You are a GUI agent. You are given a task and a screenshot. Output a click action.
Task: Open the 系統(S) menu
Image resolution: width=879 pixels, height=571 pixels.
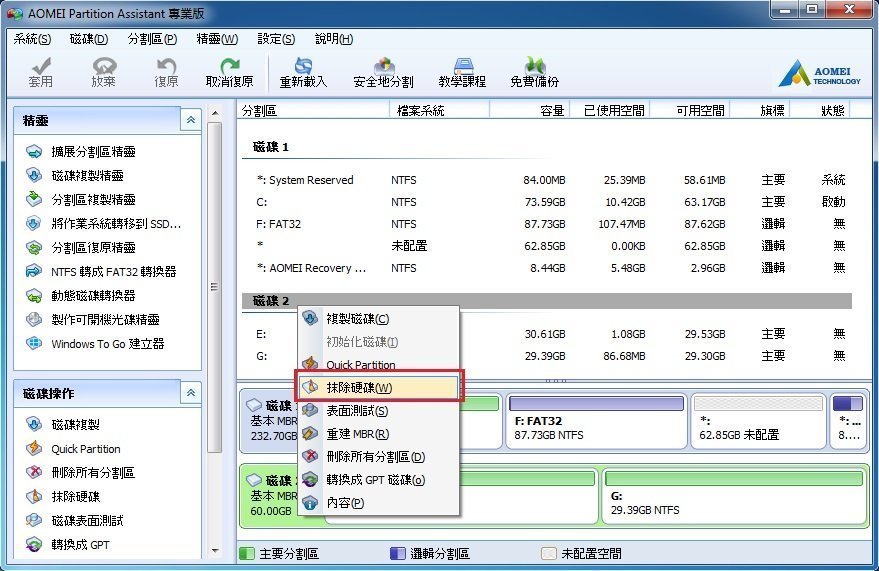click(x=32, y=39)
